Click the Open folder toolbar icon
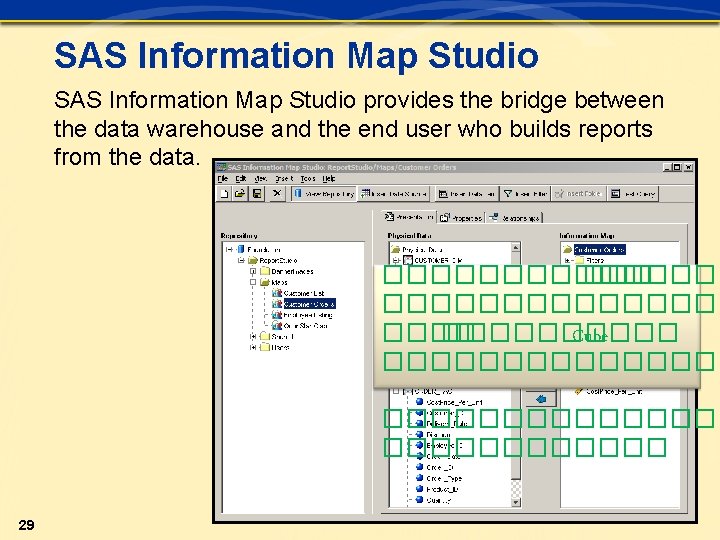Image resolution: width=720 pixels, height=540 pixels. tap(240, 194)
